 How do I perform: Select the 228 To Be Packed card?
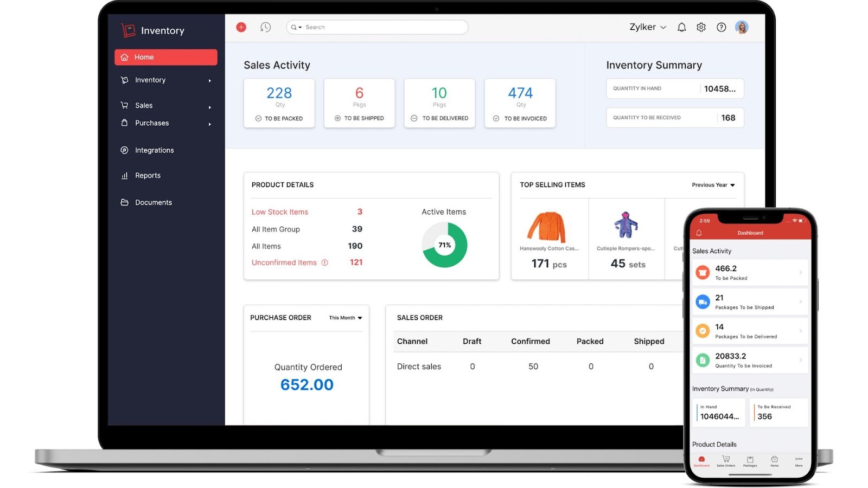point(279,103)
